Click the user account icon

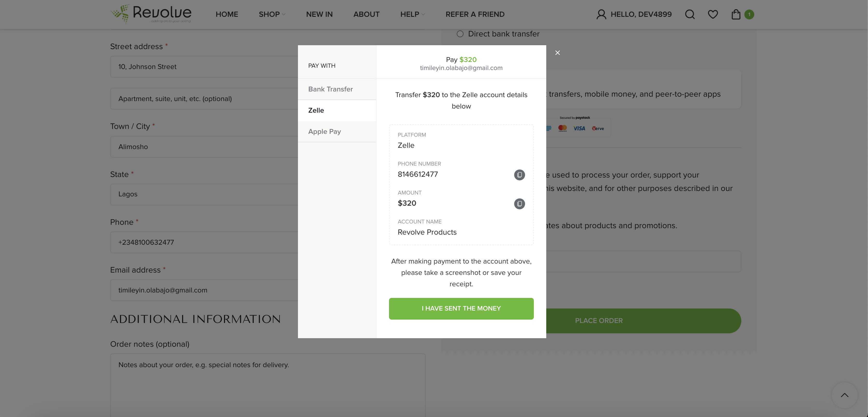[601, 14]
